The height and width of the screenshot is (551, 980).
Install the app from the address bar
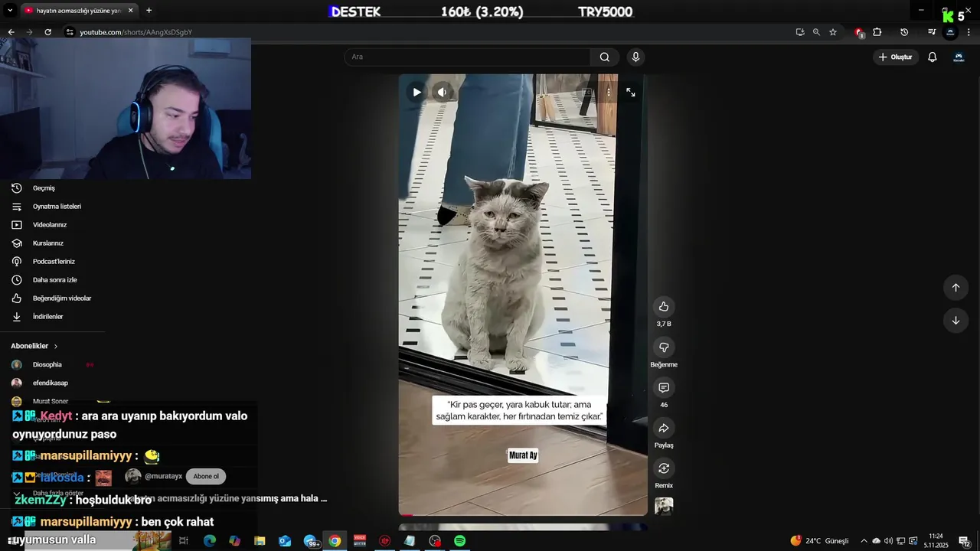click(800, 32)
